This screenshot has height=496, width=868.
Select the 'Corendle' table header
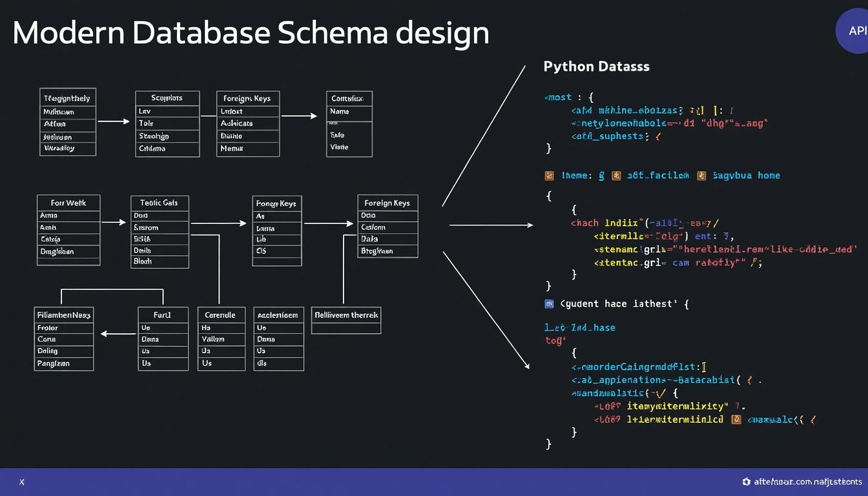pyautogui.click(x=222, y=315)
